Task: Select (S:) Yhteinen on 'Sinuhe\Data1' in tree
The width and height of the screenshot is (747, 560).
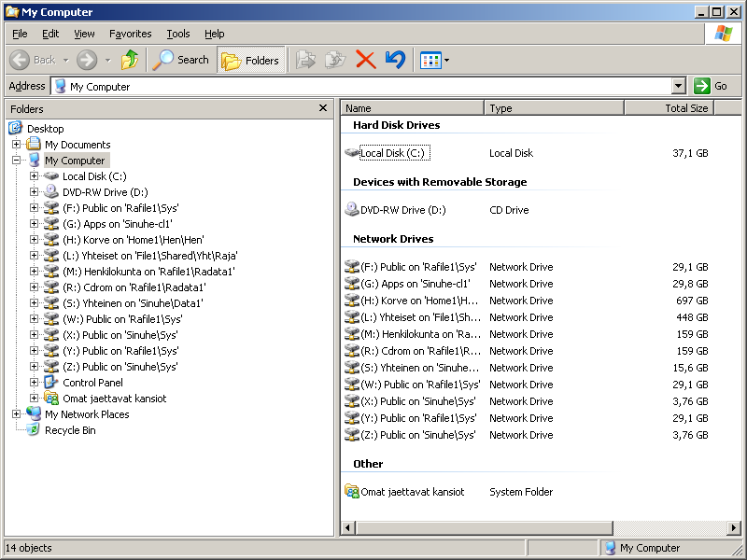Action: coord(133,302)
